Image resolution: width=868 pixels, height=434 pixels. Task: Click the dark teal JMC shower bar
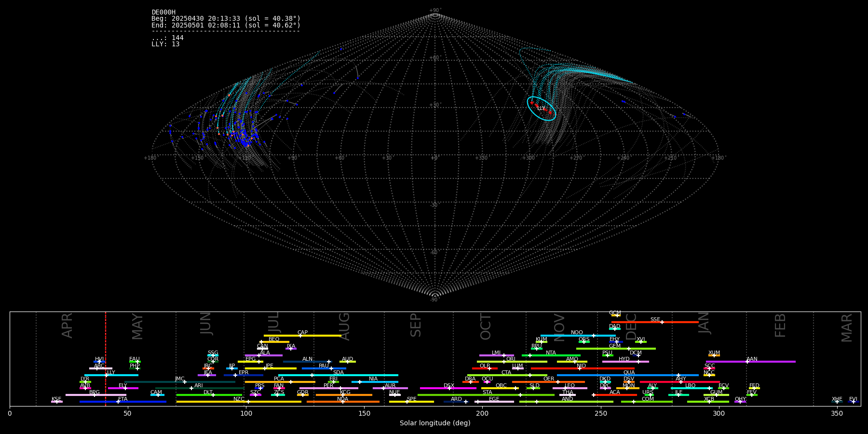pos(179,382)
